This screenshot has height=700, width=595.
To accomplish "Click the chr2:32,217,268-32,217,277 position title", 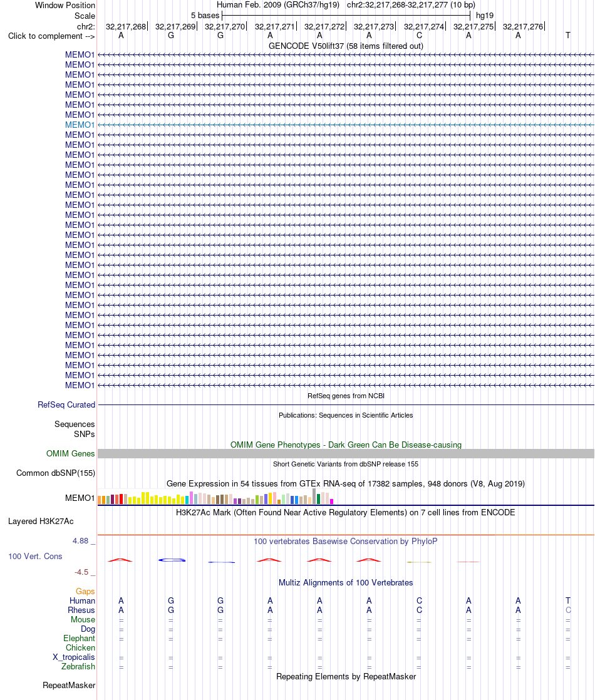I will 411,5.
